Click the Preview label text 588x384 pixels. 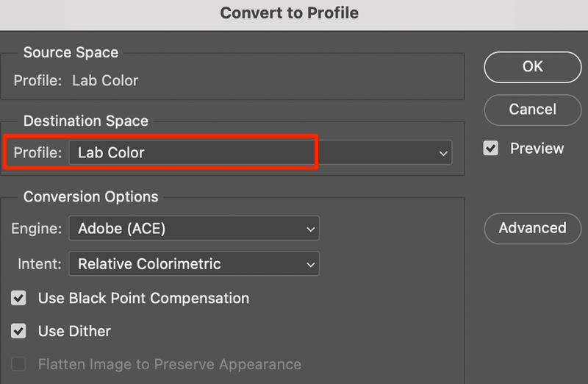click(537, 149)
